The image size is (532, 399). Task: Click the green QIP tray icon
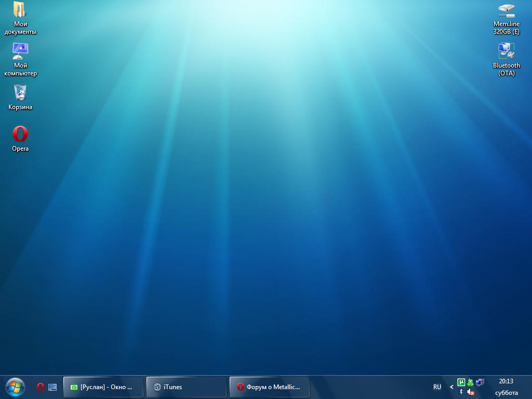click(470, 382)
